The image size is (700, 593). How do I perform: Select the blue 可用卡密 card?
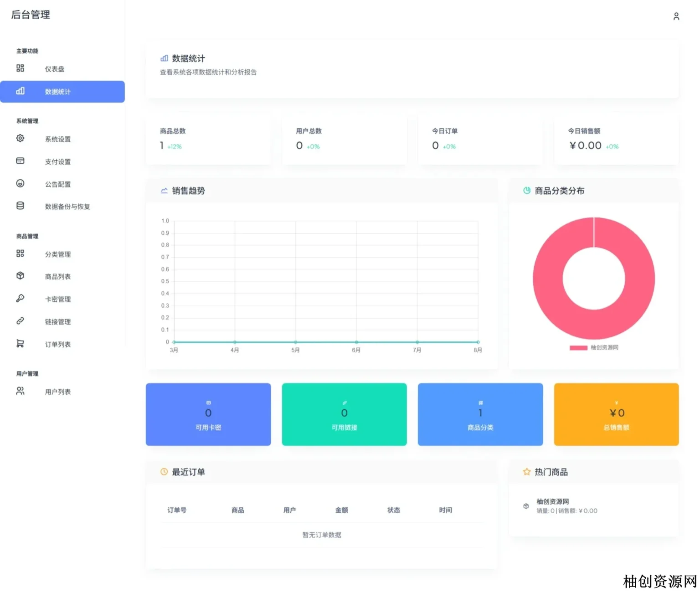pos(208,414)
